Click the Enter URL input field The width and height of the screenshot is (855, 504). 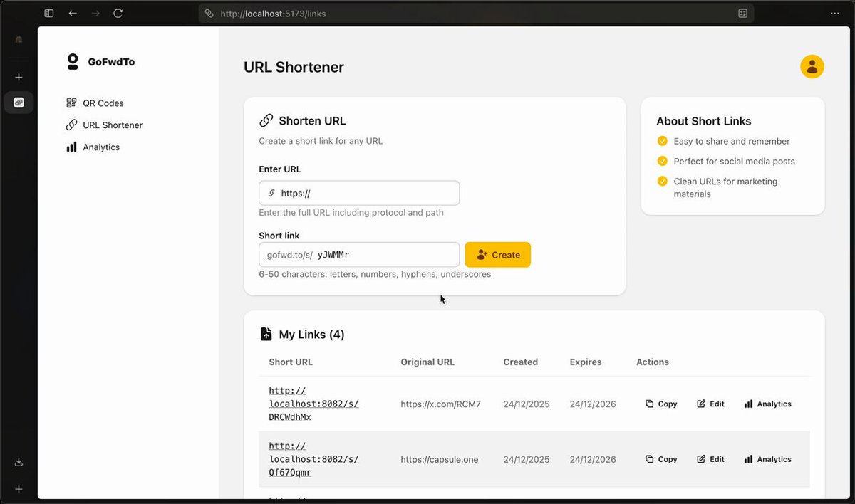coord(367,193)
